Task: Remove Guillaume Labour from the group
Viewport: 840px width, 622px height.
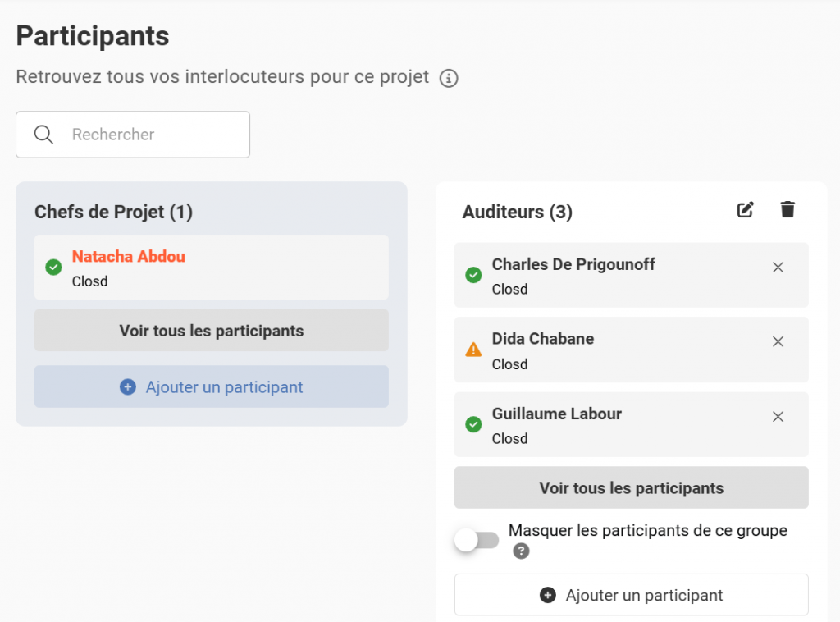Action: (x=778, y=417)
